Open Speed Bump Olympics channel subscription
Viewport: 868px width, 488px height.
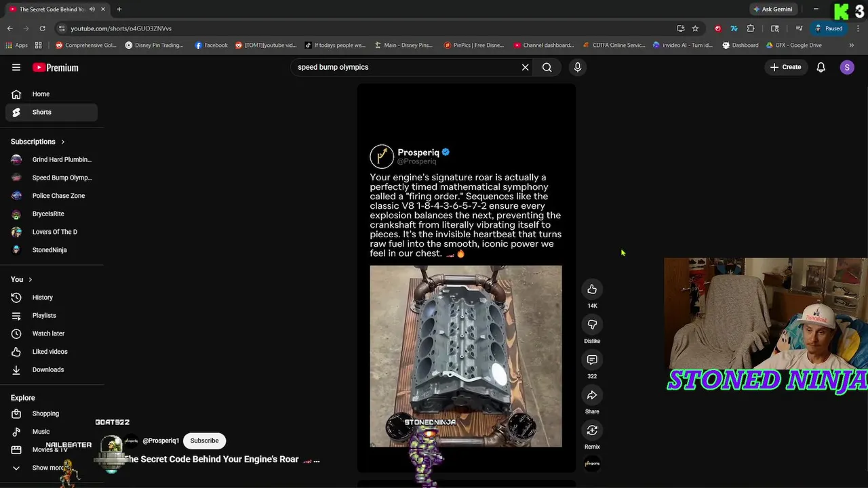click(52, 178)
